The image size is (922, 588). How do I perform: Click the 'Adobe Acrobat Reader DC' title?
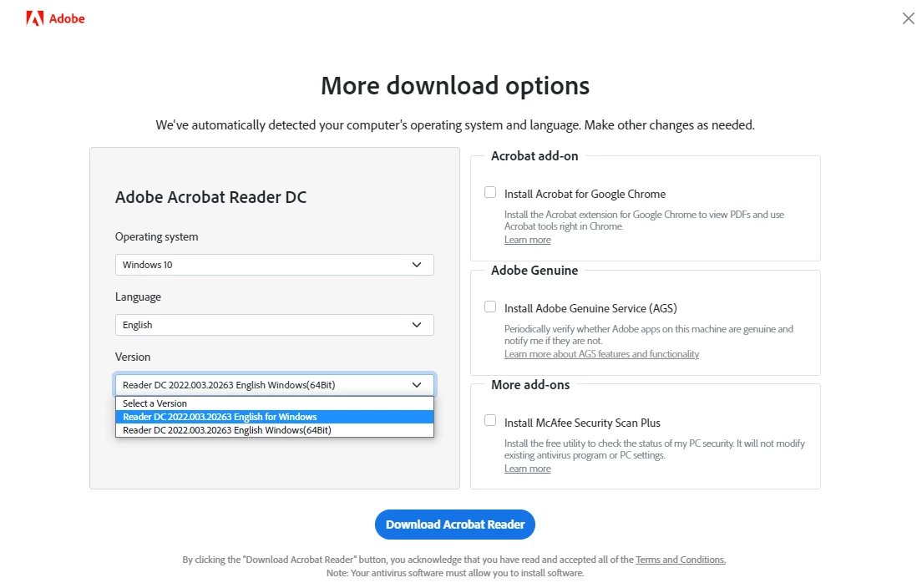(211, 197)
